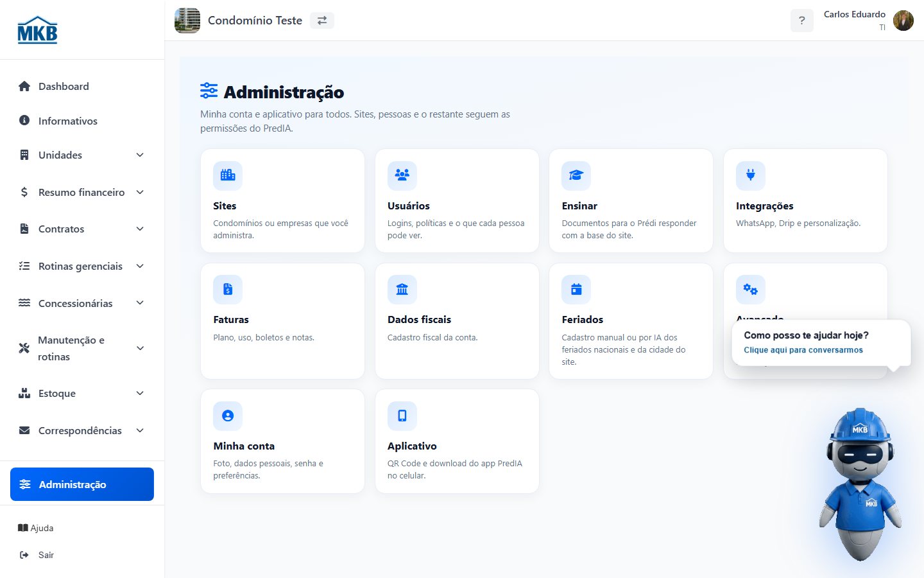924x578 pixels.
Task: Click the Ensinar graduation cap icon
Action: [576, 175]
